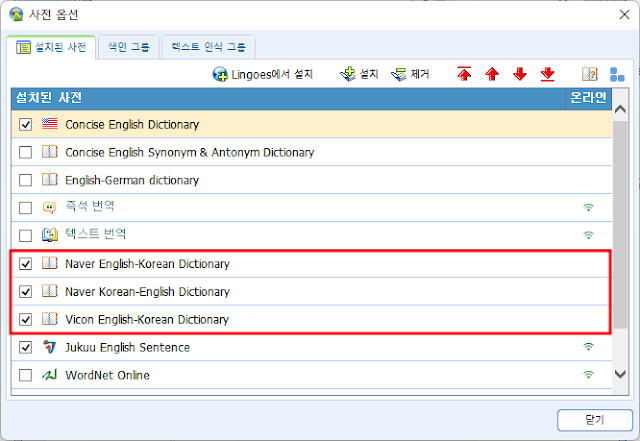
Task: Move selected dictionary to the top
Action: 464,74
